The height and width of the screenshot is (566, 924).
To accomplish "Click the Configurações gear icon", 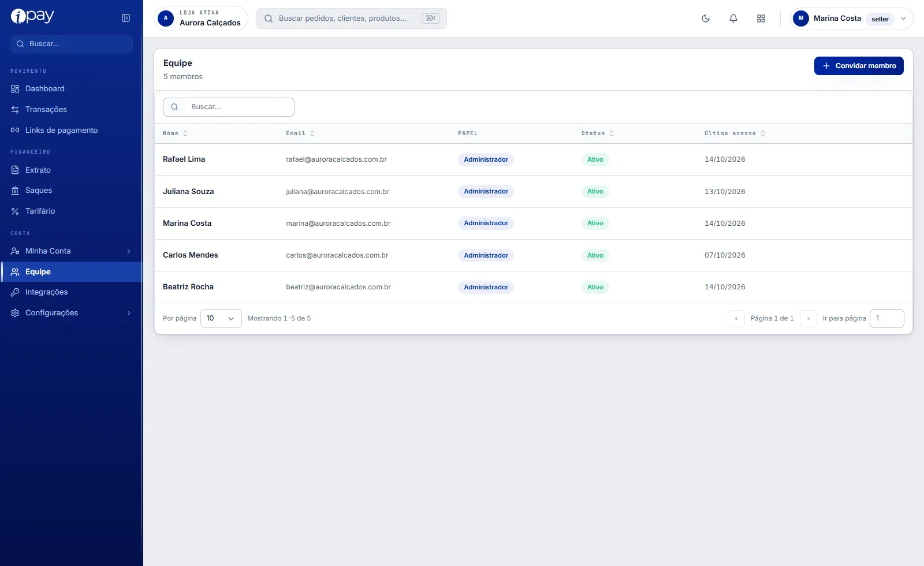I will pos(15,313).
